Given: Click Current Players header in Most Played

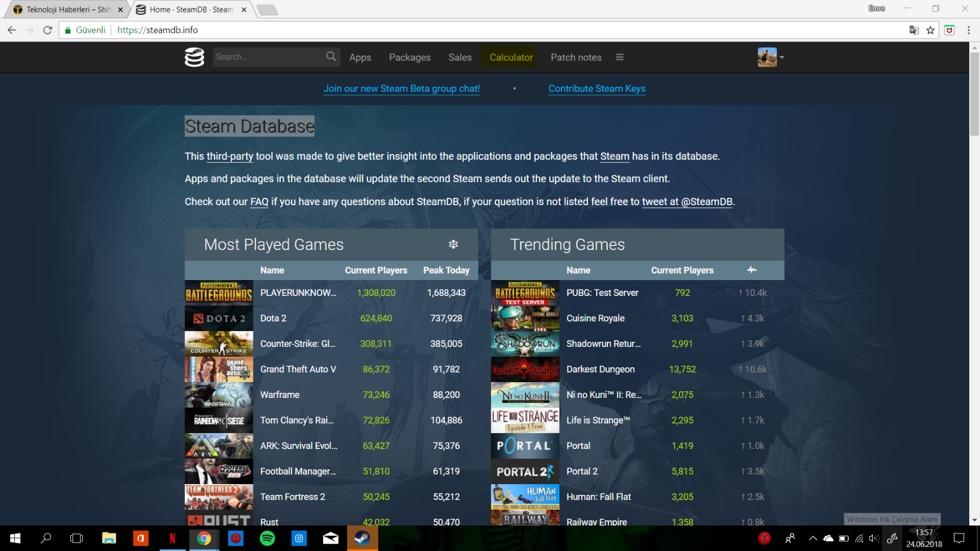Looking at the screenshot, I should (376, 270).
